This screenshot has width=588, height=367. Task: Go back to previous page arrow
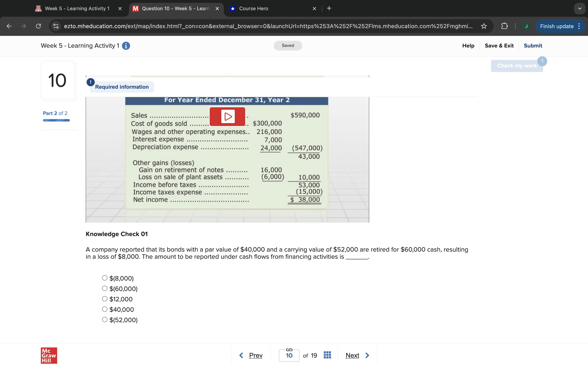click(9, 26)
